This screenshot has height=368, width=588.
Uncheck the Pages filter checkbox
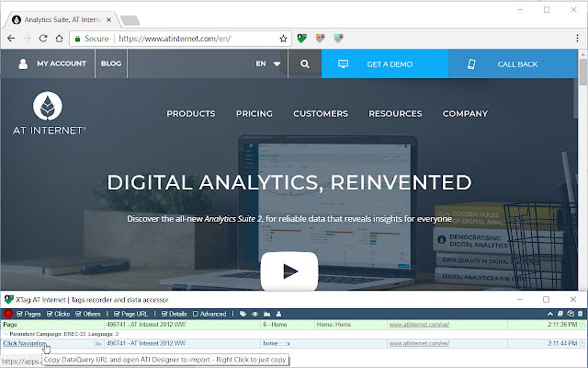[19, 314]
